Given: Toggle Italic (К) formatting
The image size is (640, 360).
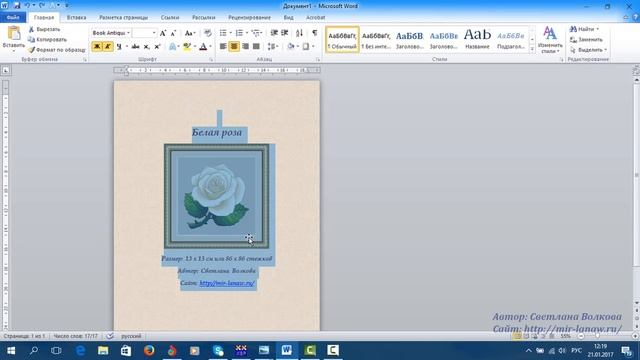Looking at the screenshot, I should [x=108, y=47].
